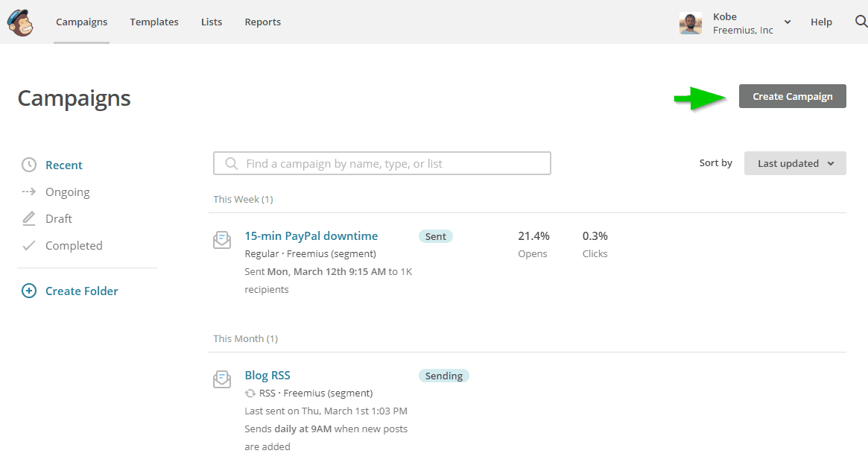Click the Mailchimp Freddie logo

(20, 22)
